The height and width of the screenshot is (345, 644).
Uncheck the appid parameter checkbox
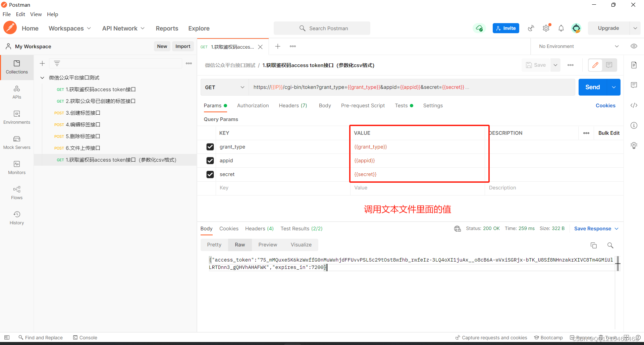point(210,161)
